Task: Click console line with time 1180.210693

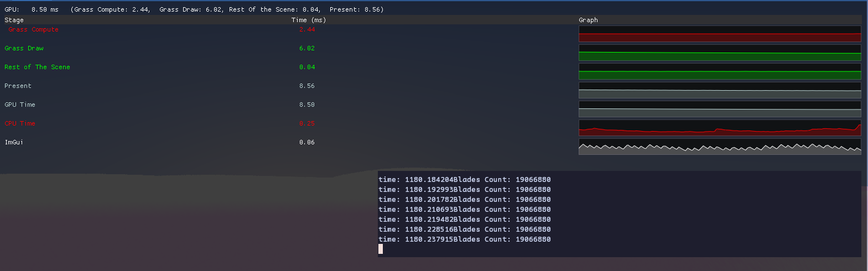Action: (465, 210)
